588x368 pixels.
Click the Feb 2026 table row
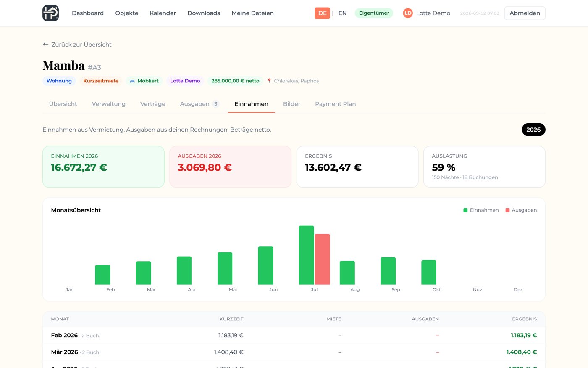point(294,335)
